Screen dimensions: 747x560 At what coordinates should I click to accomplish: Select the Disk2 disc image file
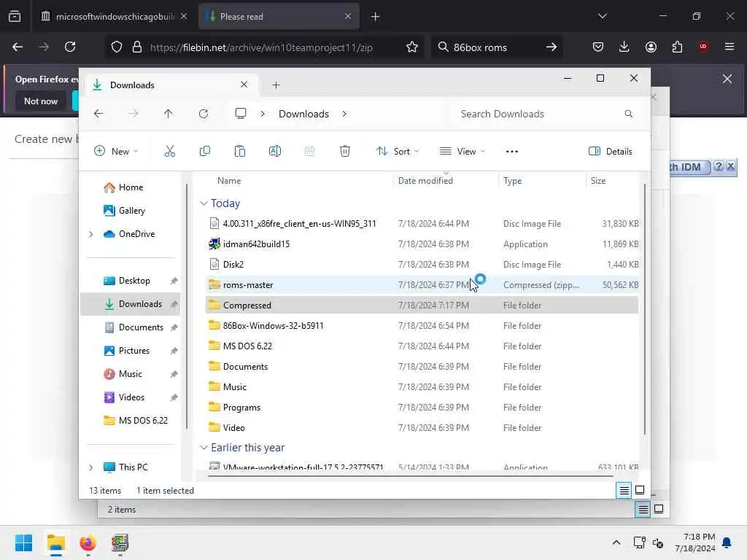(422, 264)
